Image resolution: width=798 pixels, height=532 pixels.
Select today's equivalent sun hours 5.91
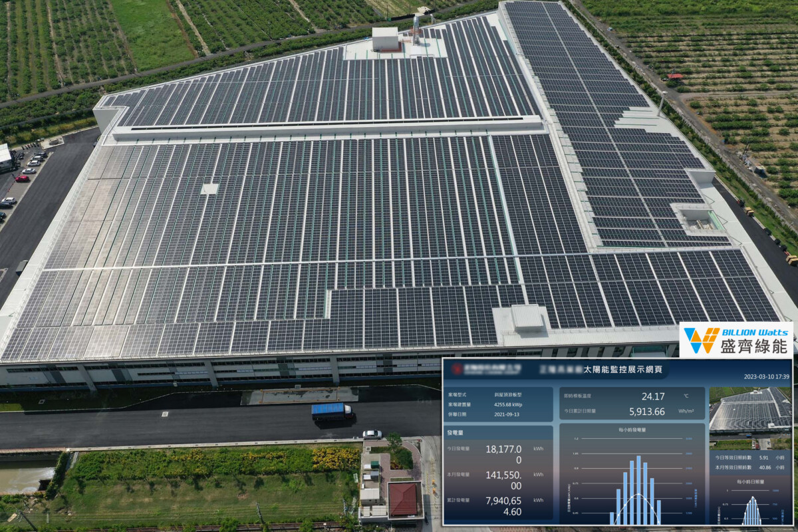pyautogui.click(x=763, y=458)
